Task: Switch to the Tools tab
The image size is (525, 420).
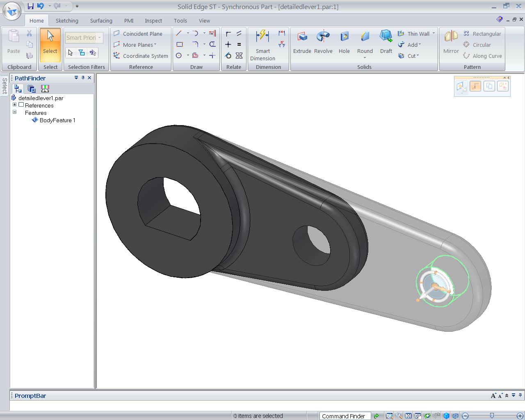Action: coord(180,21)
